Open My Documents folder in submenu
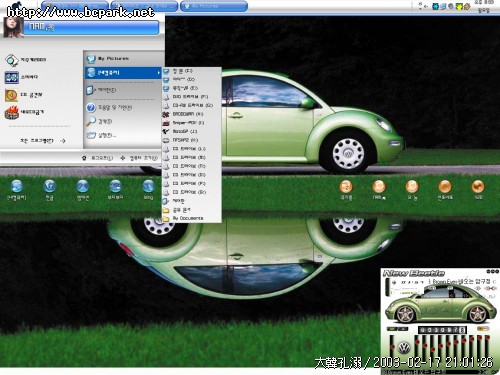Screen dimensions: 500x375 (x=191, y=218)
